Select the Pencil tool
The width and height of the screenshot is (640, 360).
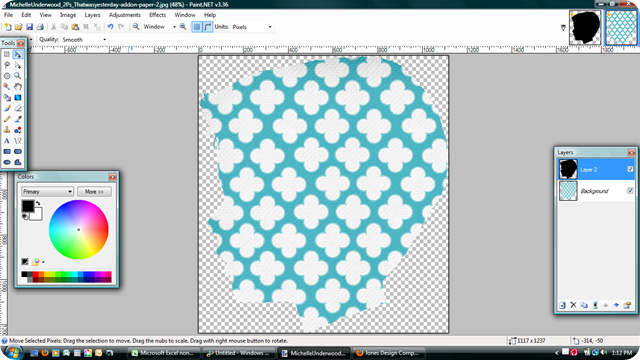click(7, 119)
